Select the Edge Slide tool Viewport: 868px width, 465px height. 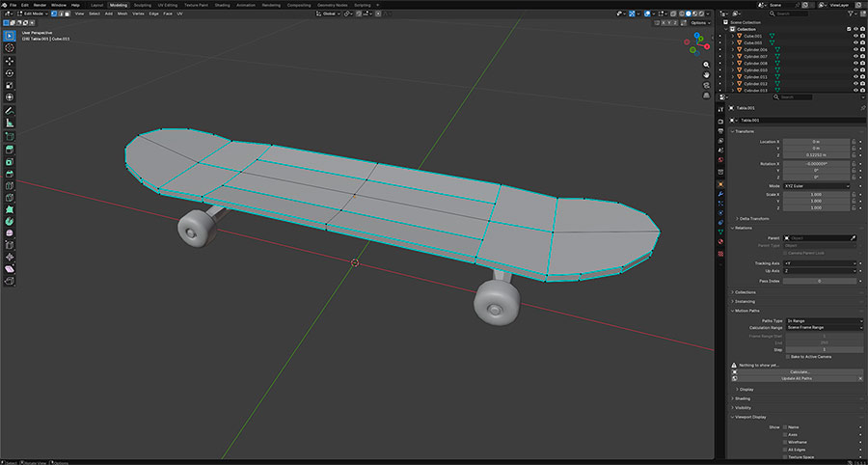(10, 245)
